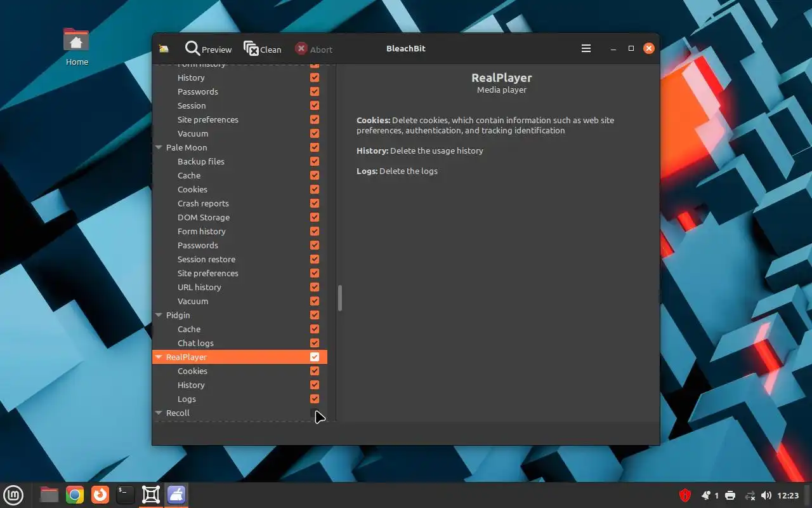812x508 pixels.
Task: Collapse the RealPlayer tree group
Action: pyautogui.click(x=159, y=357)
